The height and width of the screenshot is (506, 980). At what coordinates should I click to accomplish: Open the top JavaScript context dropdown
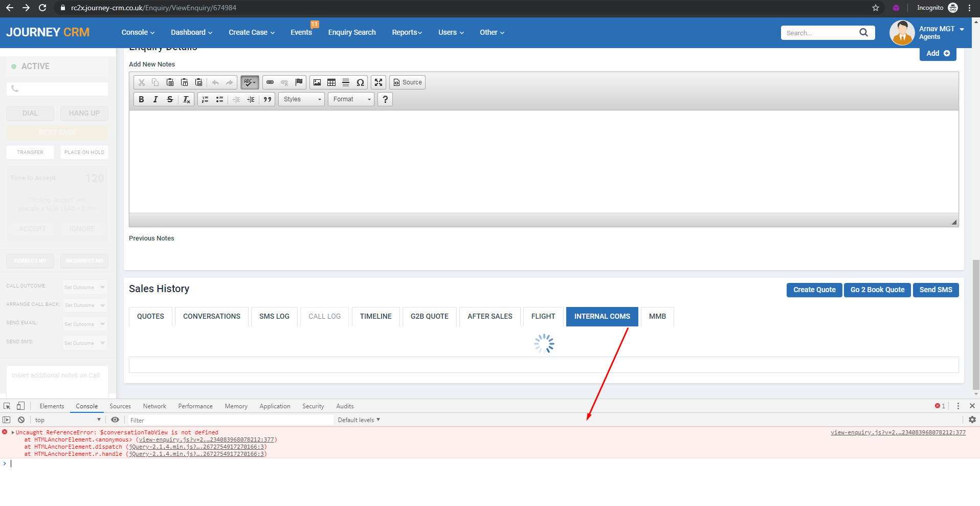point(68,420)
